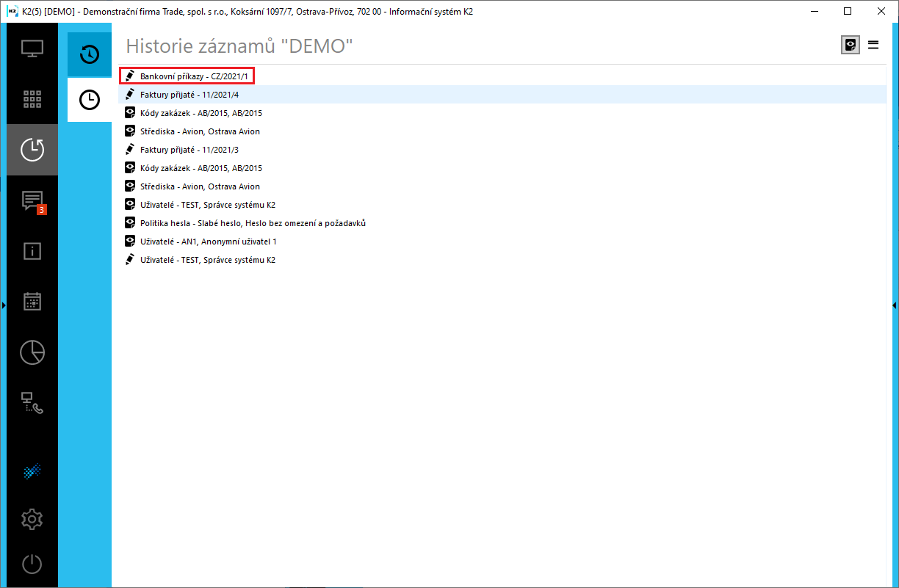Open the calendar from the sidebar

(32, 301)
